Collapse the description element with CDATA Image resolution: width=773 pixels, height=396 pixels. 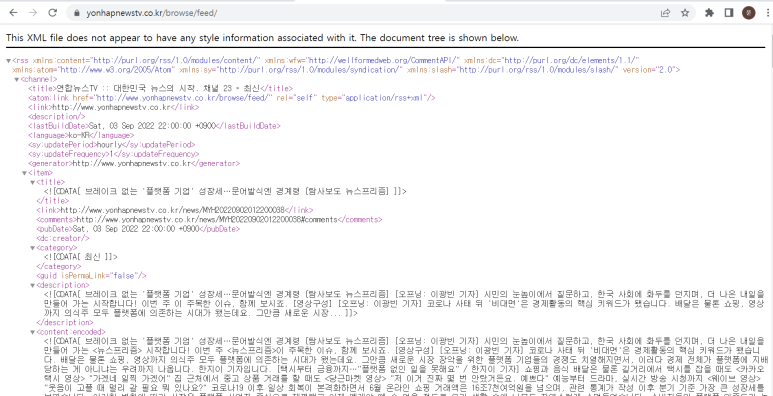point(33,285)
